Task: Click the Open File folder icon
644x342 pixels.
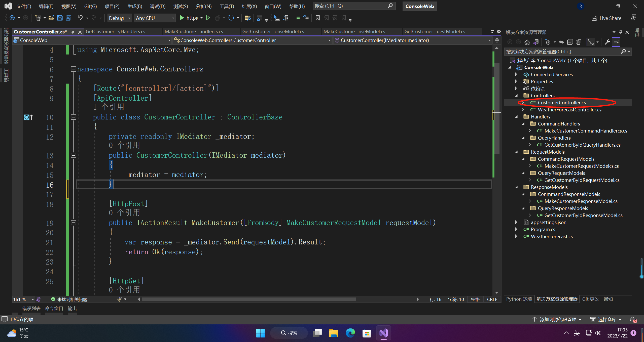Action: pos(51,18)
